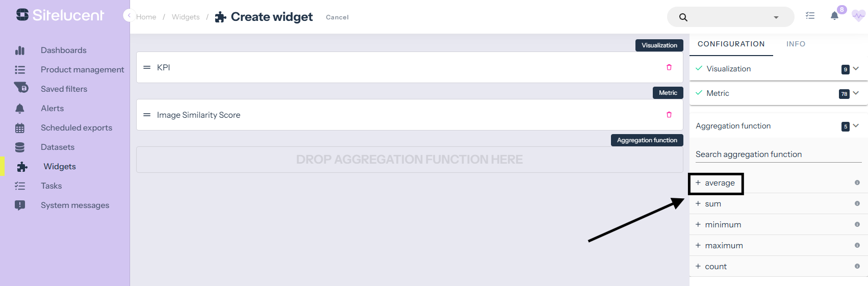Show info for the average function
The height and width of the screenshot is (286, 868).
pyautogui.click(x=857, y=183)
